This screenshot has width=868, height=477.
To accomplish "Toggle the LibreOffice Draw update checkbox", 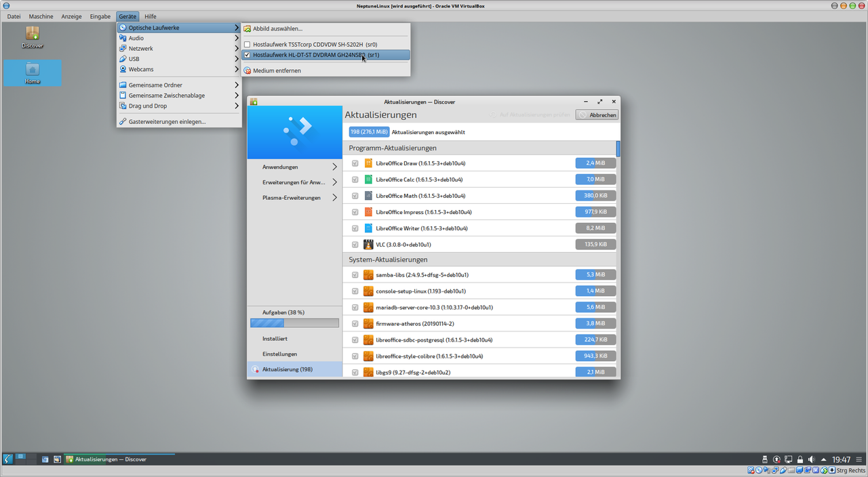I will 355,163.
